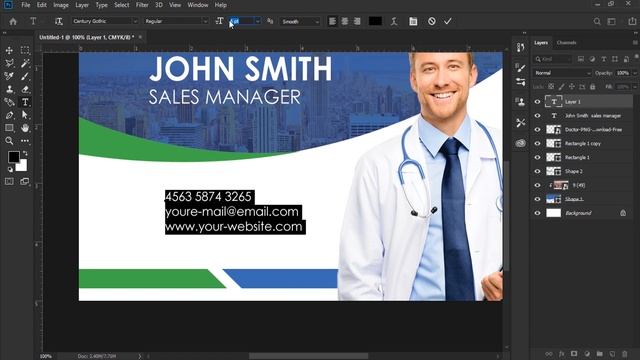Hide the Background layer
The image size is (640, 360).
537,213
